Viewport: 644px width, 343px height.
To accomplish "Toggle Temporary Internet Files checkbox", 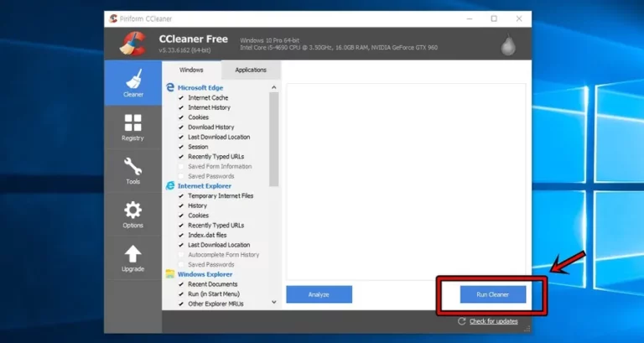I will (181, 196).
